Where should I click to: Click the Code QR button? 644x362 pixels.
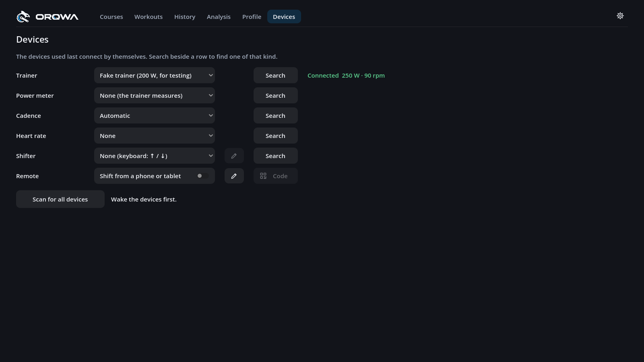[276, 176]
